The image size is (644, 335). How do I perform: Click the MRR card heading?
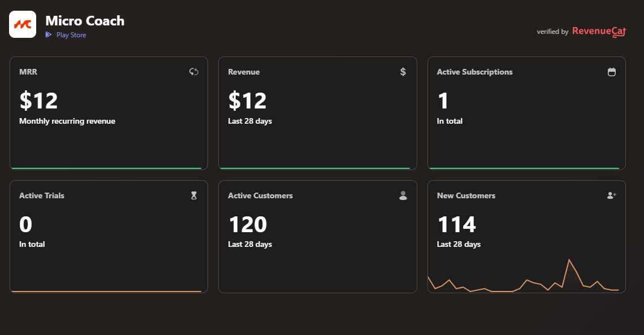click(x=28, y=72)
